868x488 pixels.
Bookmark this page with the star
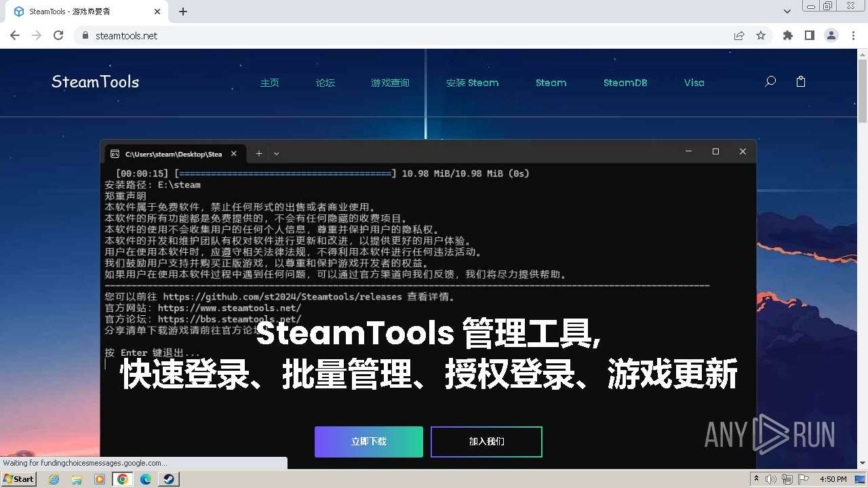[x=761, y=35]
